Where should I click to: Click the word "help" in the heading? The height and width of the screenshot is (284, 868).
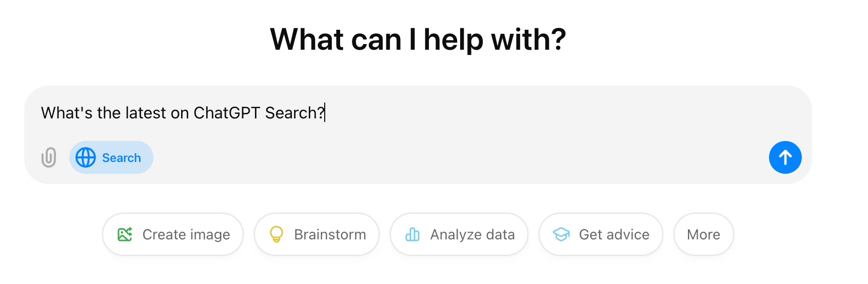[x=453, y=39]
